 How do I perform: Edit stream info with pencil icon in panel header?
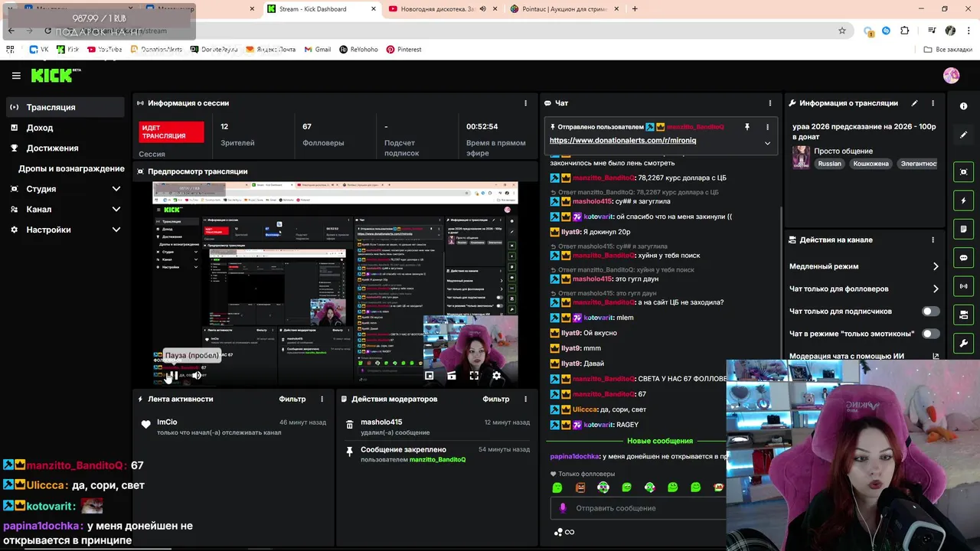[914, 103]
